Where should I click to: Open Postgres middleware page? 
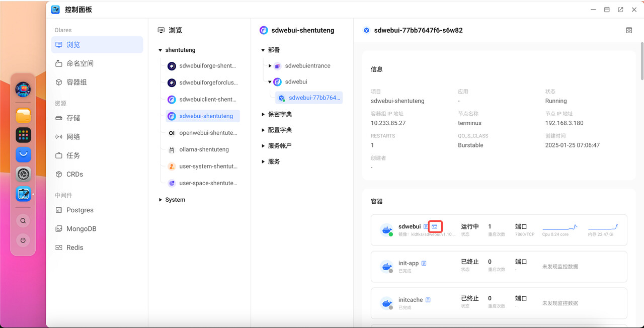point(97,210)
